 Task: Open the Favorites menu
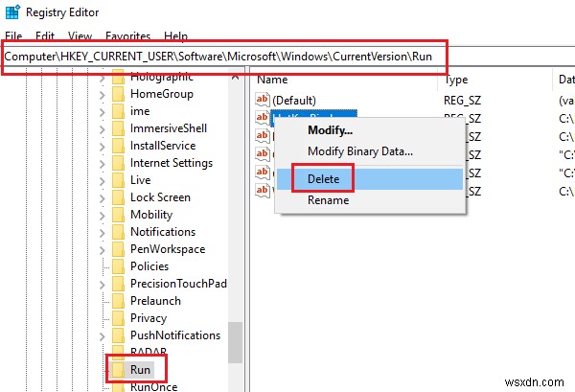[127, 35]
